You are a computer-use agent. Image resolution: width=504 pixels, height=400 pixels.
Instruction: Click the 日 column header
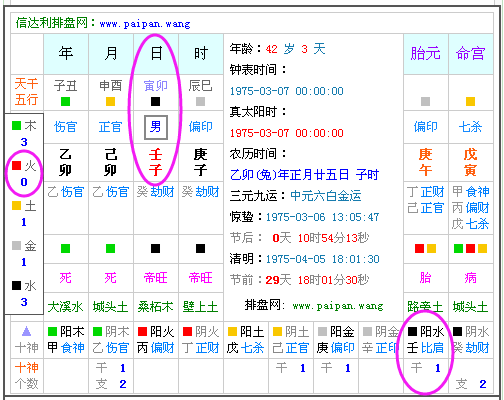coord(156,53)
